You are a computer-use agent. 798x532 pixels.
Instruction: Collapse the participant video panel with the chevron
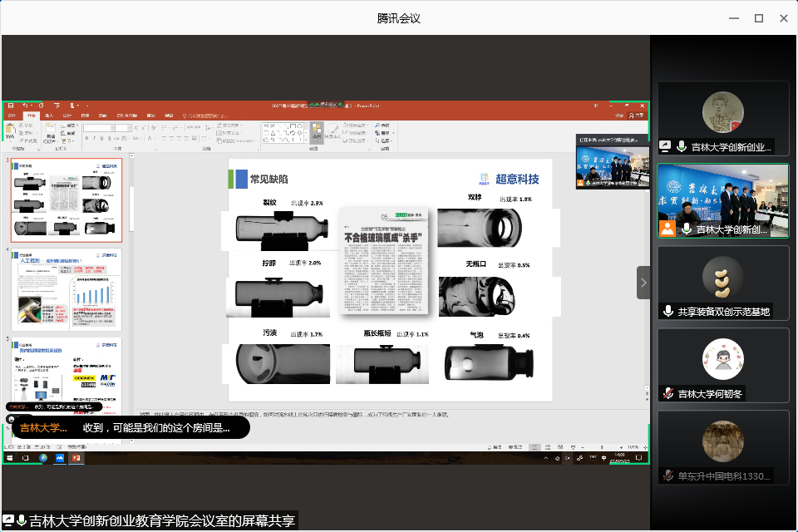[x=643, y=283]
